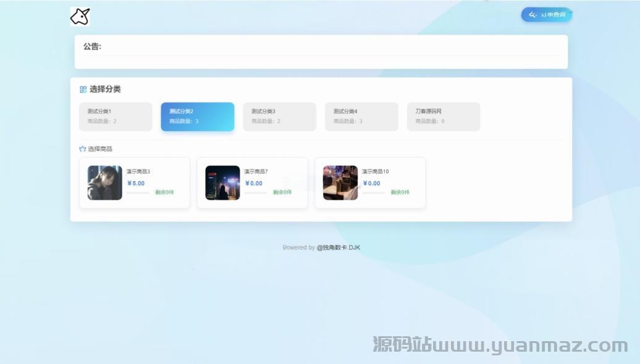This screenshot has width=640, height=364.
Task: Open the 演示商品3 product title
Action: 138,172
